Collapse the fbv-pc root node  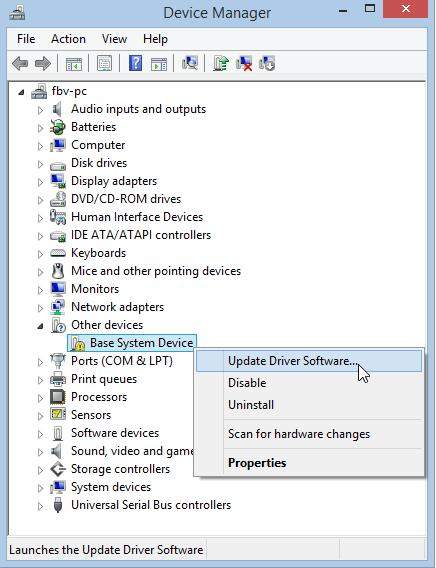point(21,93)
